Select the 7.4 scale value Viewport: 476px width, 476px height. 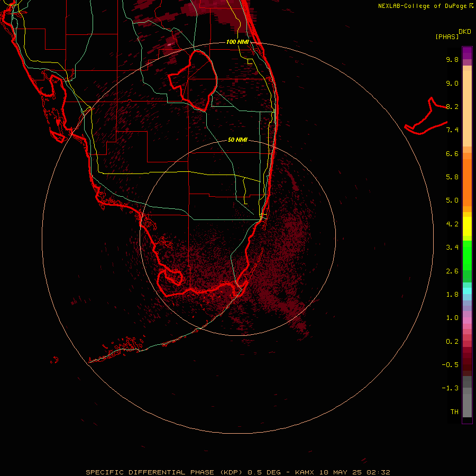(x=452, y=130)
